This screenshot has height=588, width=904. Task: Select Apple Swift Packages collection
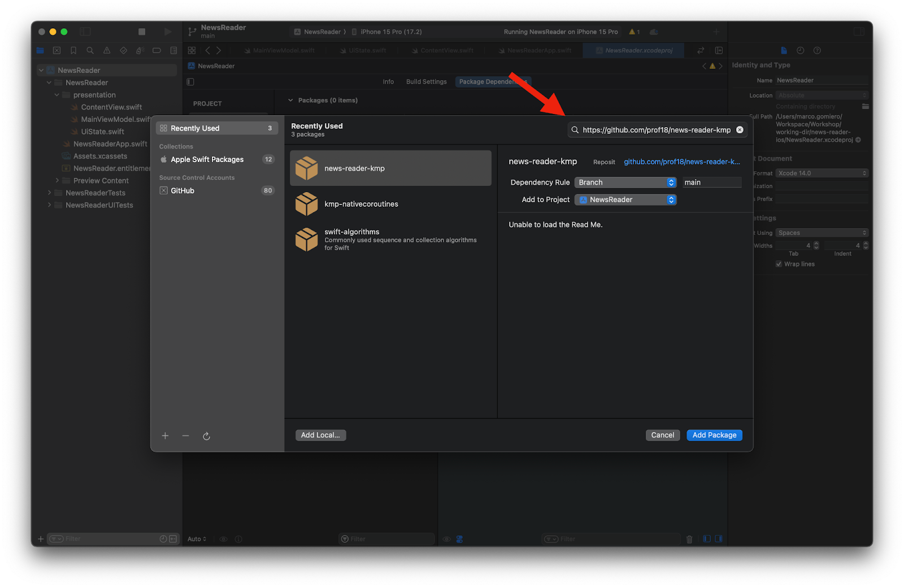point(217,159)
